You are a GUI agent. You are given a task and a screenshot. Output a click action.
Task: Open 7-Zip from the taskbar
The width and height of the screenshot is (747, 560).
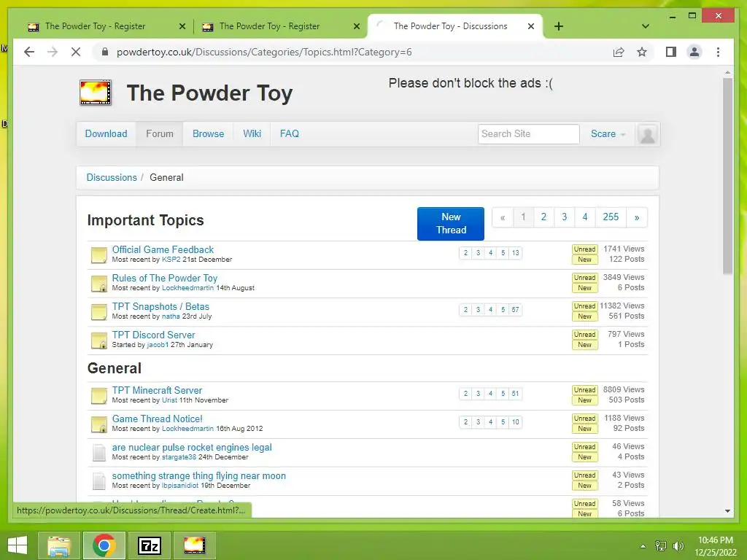150,545
